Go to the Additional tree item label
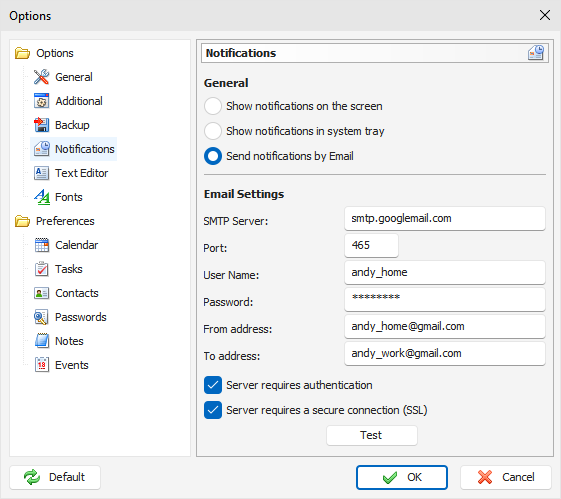Screen dimensions: 561x499 click(x=79, y=101)
